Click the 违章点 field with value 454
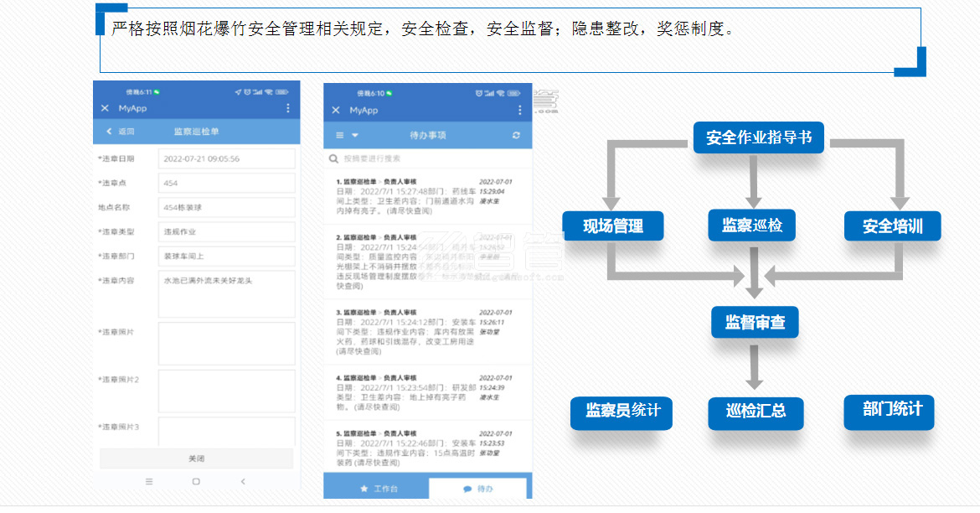This screenshot has width=980, height=513. [x=226, y=184]
